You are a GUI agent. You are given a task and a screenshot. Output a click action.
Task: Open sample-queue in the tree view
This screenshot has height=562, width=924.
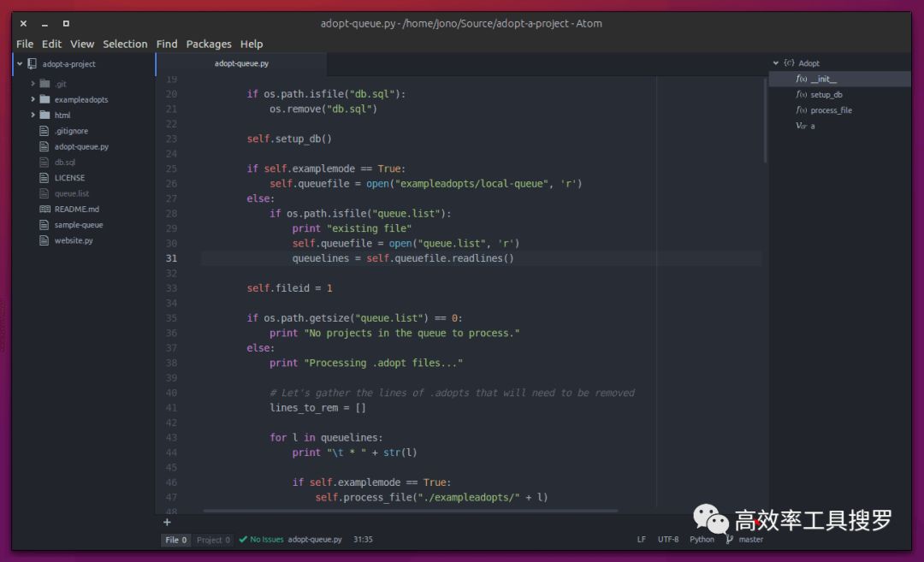click(x=79, y=224)
